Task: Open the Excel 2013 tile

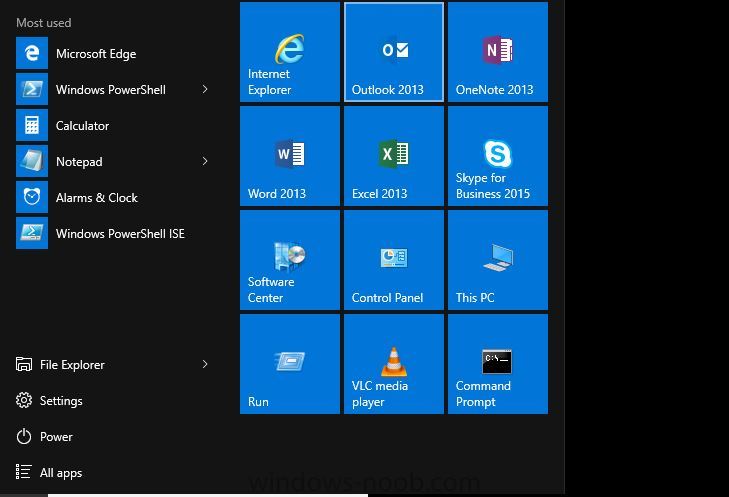Action: (x=394, y=156)
